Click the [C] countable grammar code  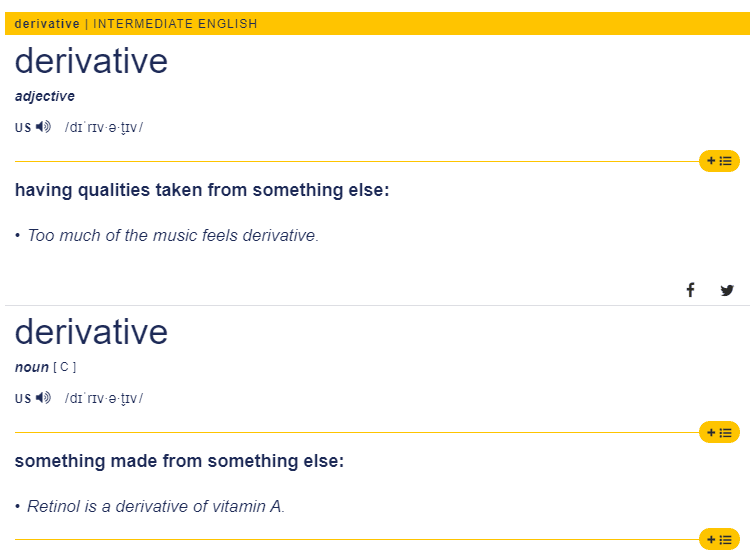tap(65, 367)
